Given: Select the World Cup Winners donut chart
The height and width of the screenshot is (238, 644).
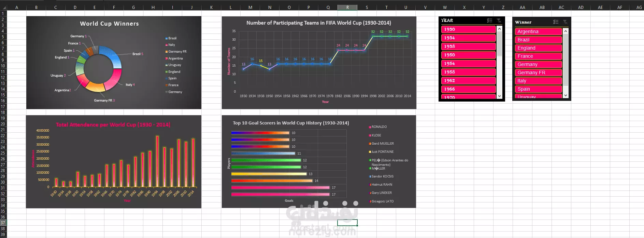Looking at the screenshot, I should coord(114,63).
